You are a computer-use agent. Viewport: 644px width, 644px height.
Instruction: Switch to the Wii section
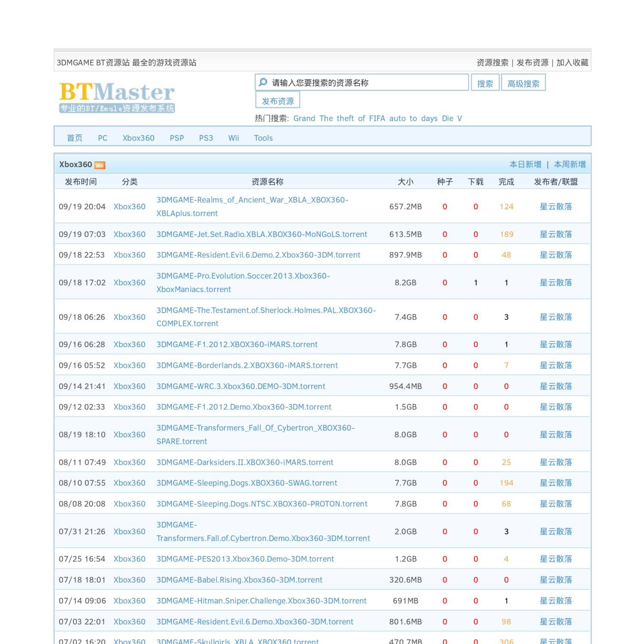[x=233, y=138]
